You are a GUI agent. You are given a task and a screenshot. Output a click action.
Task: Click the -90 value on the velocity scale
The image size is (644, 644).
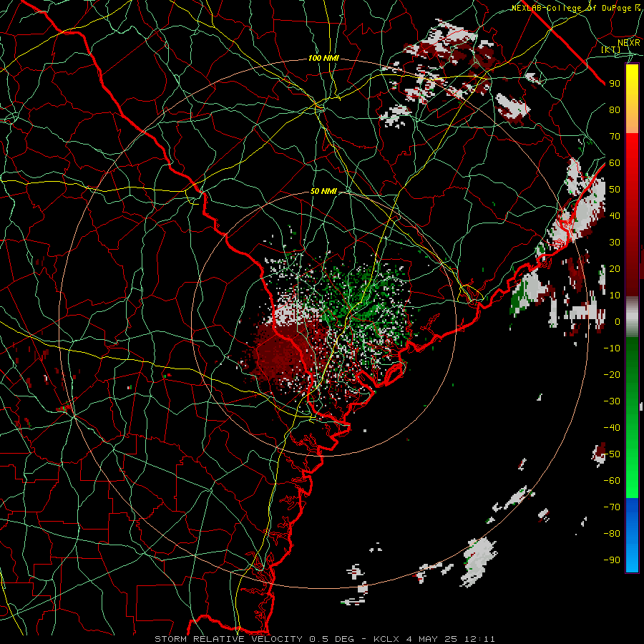click(612, 560)
